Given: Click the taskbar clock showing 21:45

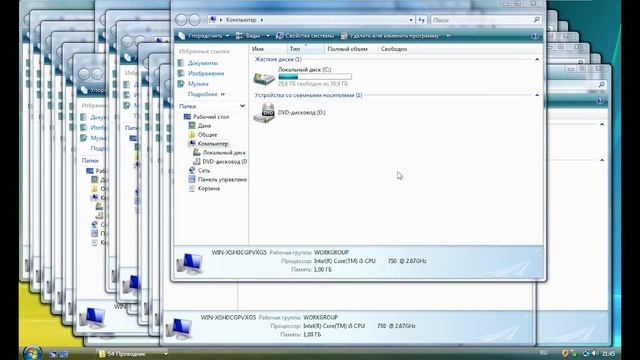Looking at the screenshot, I should (x=608, y=353).
